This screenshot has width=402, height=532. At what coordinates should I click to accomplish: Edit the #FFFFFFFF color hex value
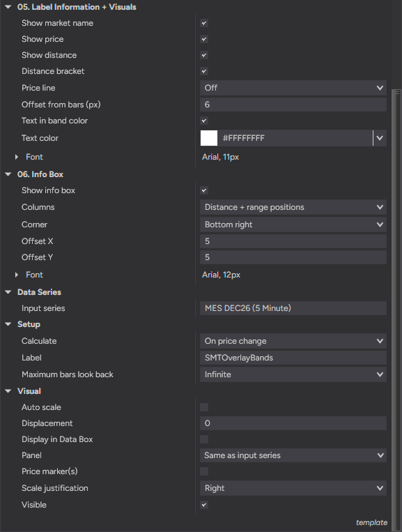295,138
